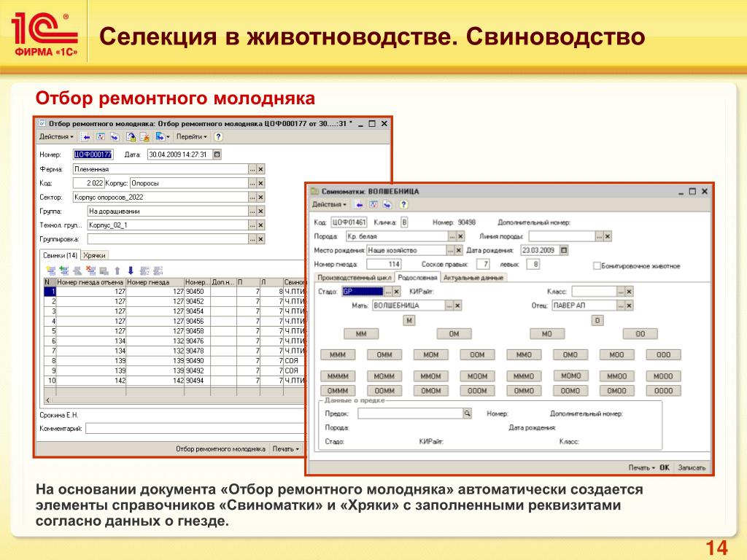Open selection for Мать field ВОЛШЕБНИЦА
Screen dimensions: 747x560
pyautogui.click(x=449, y=306)
